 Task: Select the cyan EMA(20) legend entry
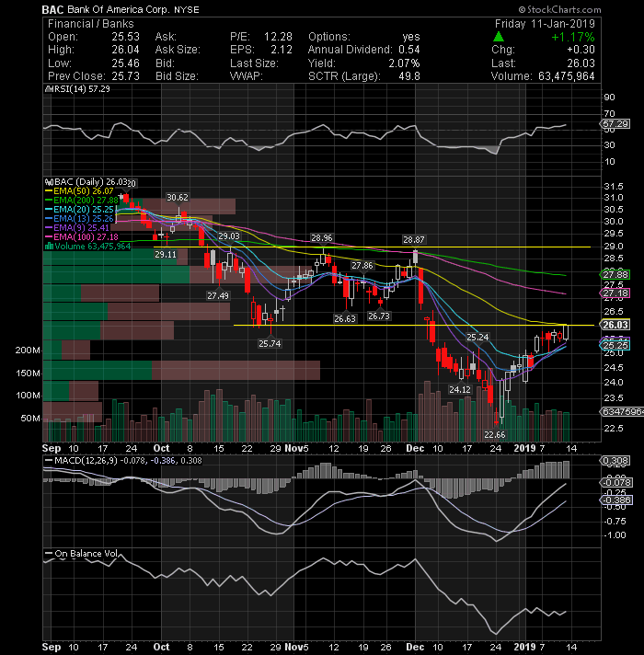click(x=79, y=209)
